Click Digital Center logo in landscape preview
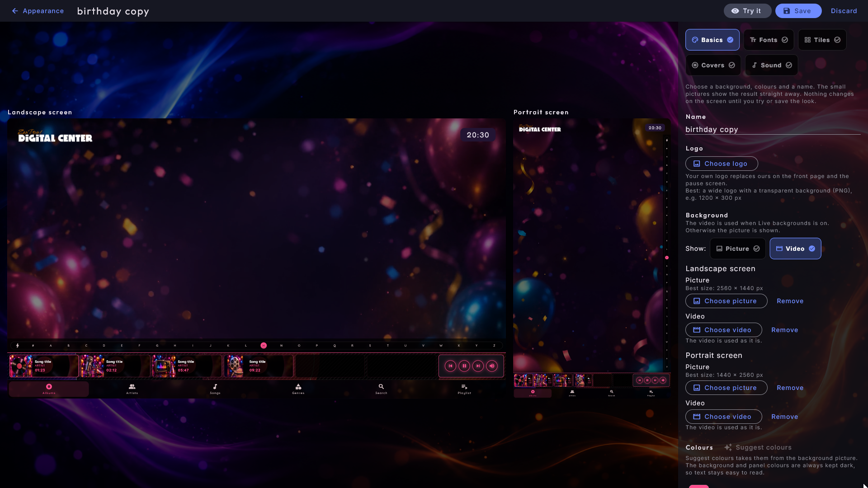868x488 pixels. 55,136
